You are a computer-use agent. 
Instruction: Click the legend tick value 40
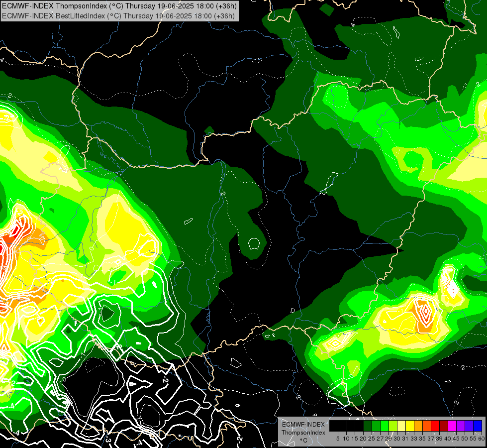pyautogui.click(x=448, y=439)
